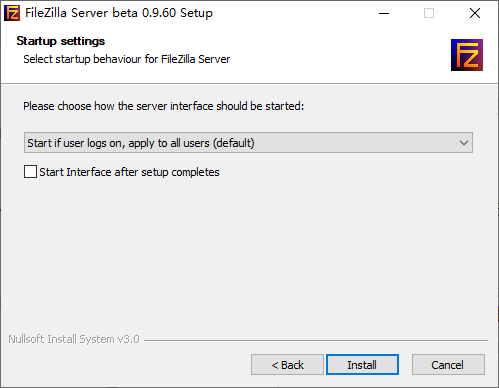Click the empty grey area below the checkbox
Screen dimensions: 499x388
click(x=248, y=253)
